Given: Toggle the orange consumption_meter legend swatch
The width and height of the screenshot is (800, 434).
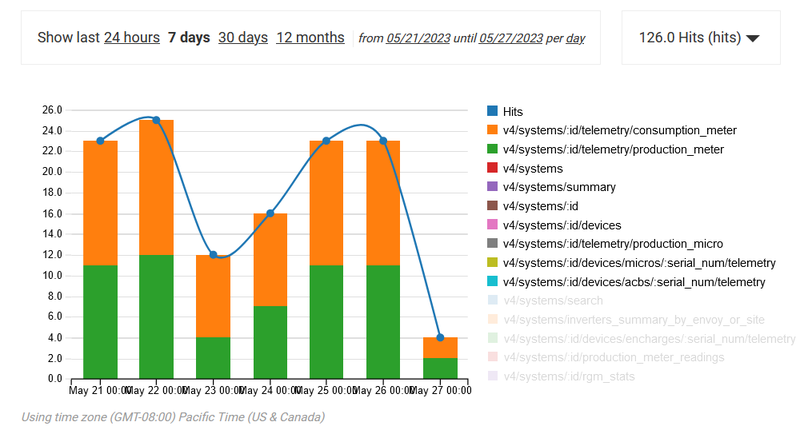Looking at the screenshot, I should [492, 131].
